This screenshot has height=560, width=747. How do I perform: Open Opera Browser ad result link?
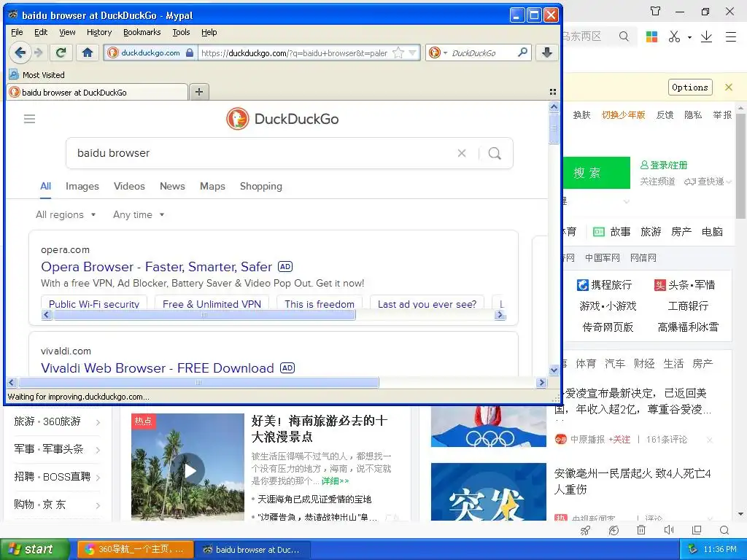pos(156,267)
